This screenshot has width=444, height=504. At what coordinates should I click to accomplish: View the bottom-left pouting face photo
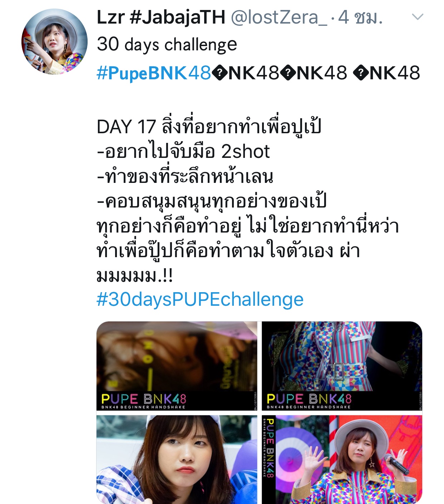pyautogui.click(x=177, y=459)
